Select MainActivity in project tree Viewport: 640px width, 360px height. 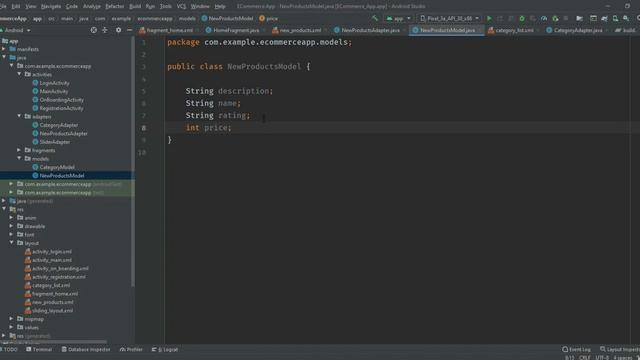click(x=53, y=91)
